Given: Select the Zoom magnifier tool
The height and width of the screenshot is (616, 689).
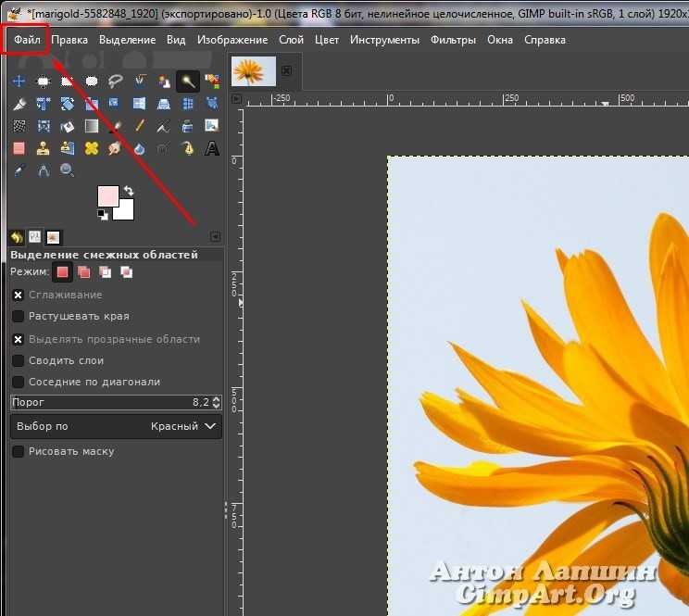Looking at the screenshot, I should point(67,170).
